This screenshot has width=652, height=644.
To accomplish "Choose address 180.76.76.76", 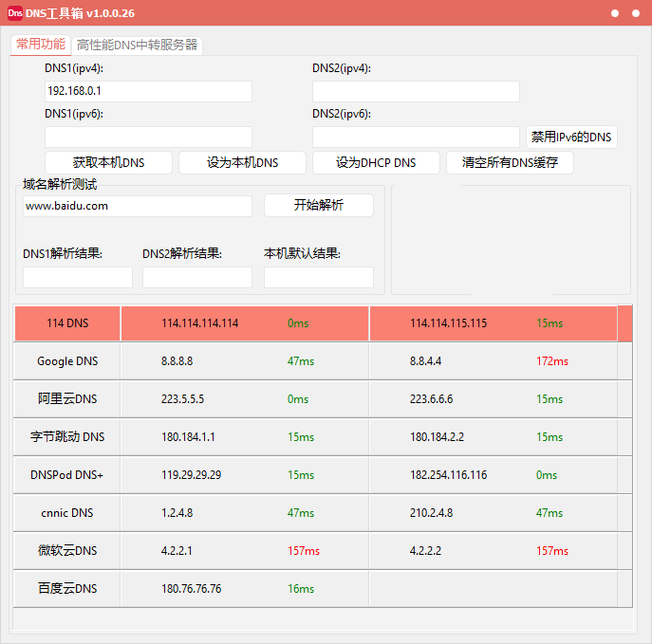I will 192,588.
